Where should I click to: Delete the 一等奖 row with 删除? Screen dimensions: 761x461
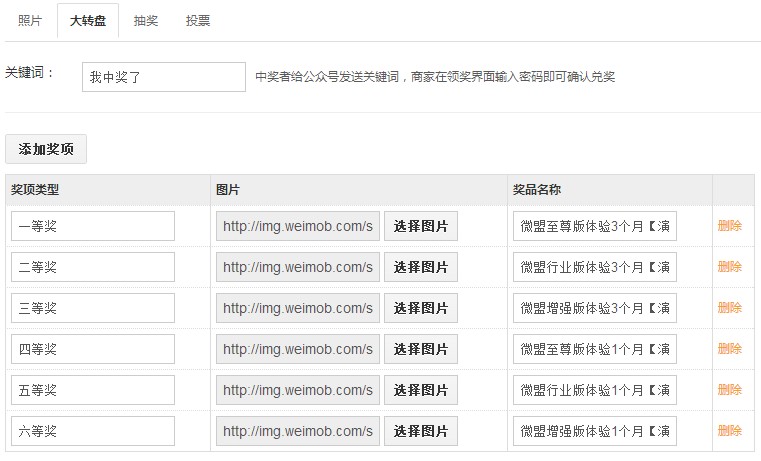pyautogui.click(x=729, y=226)
